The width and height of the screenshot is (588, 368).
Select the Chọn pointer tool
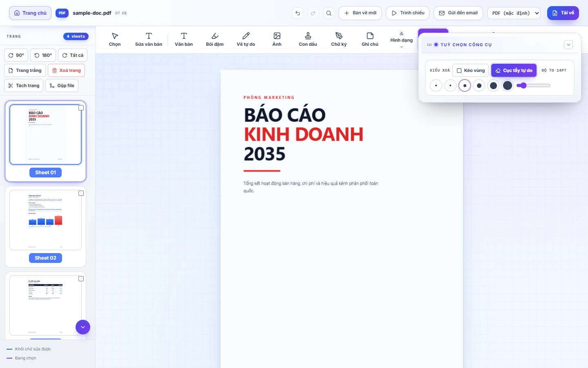pos(115,40)
